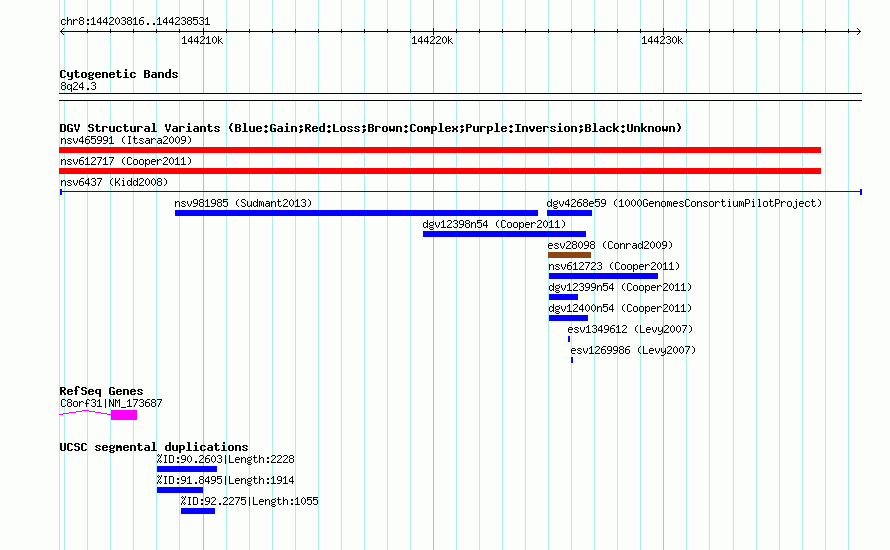The image size is (890, 550).
Task: Click the nsv6437 (Kidd2008) label
Action: [114, 182]
